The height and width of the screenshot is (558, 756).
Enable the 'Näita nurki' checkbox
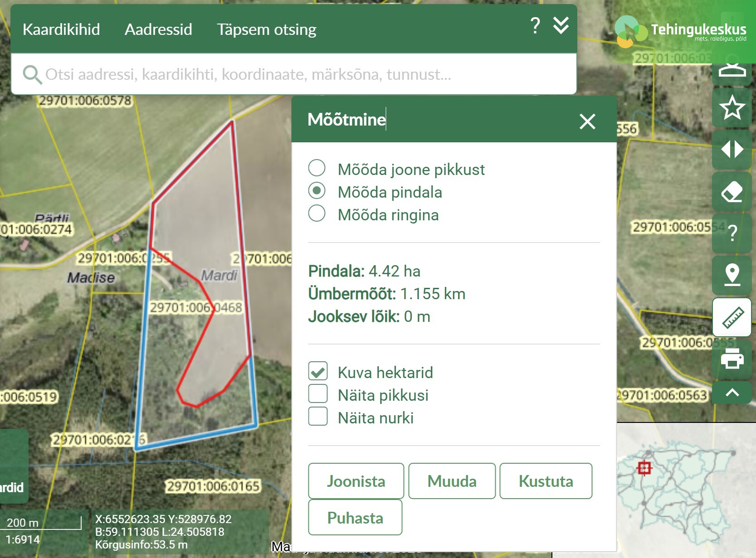tap(318, 417)
